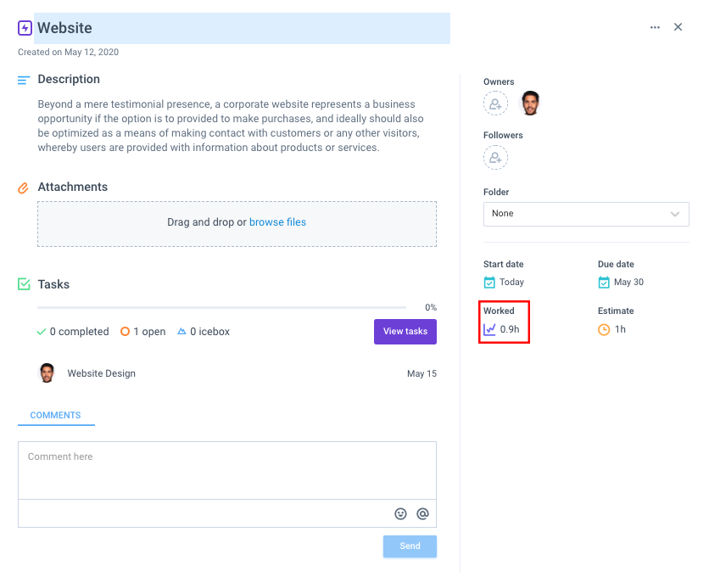Click the add follower icon
The width and height of the screenshot is (709, 588).
[x=495, y=158]
